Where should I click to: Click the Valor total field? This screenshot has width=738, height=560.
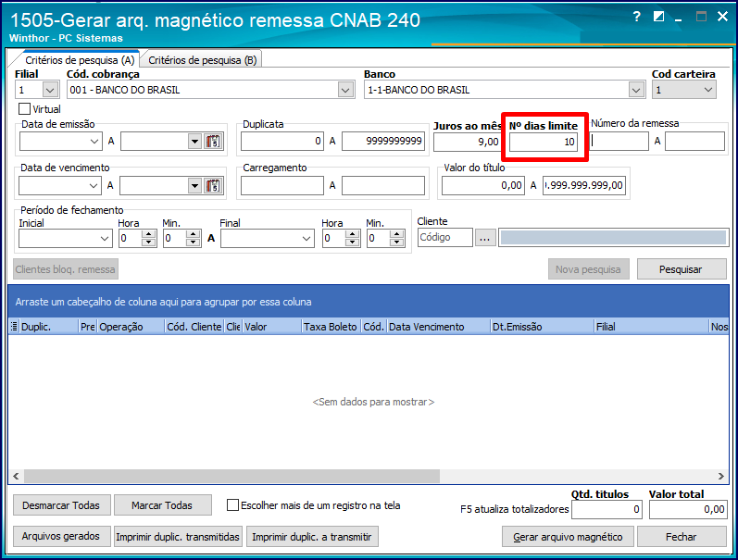(688, 510)
